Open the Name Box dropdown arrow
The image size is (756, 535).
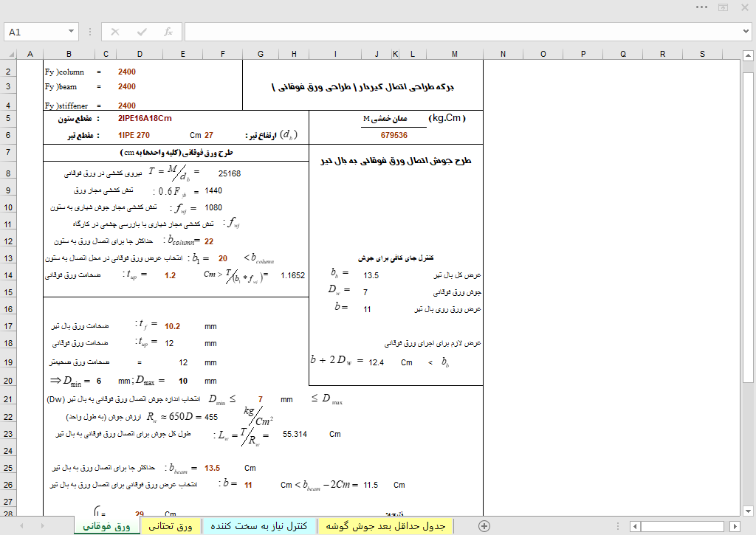(x=71, y=32)
